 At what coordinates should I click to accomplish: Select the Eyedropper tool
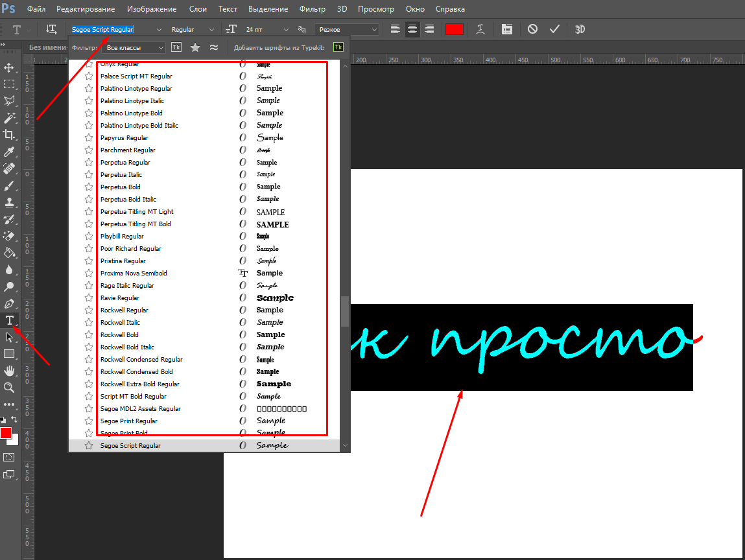tap(9, 152)
